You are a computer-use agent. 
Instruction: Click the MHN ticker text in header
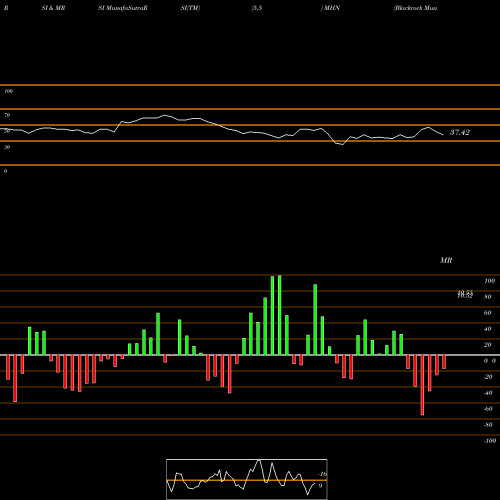[x=332, y=8]
